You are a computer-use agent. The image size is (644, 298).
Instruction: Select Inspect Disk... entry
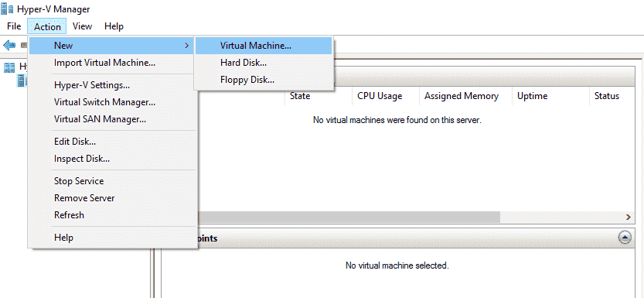(113, 159)
